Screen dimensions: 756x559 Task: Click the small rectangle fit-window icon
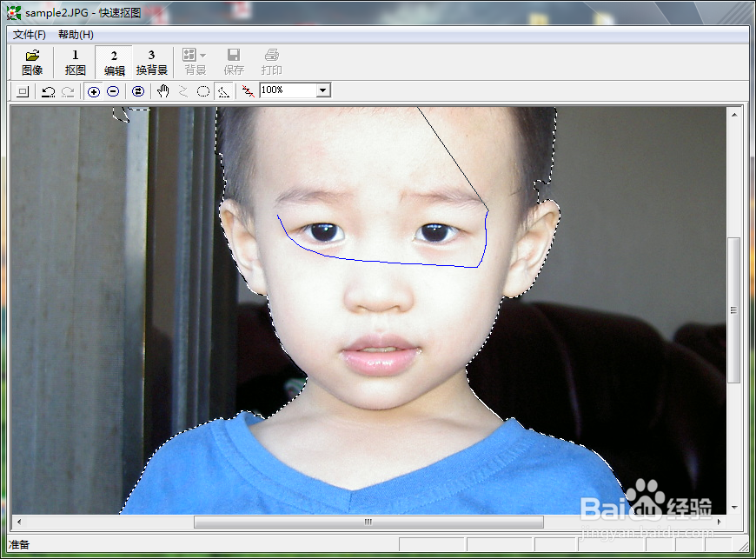[x=23, y=91]
